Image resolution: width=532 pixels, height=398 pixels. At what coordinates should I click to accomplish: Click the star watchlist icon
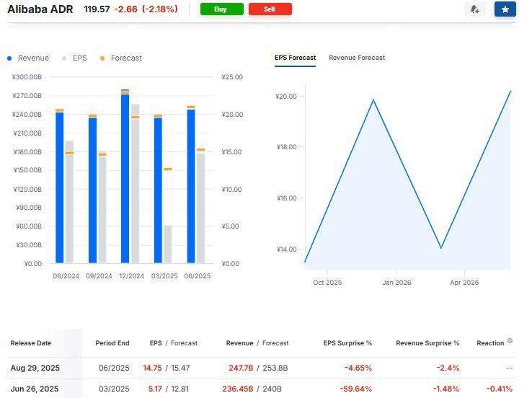(x=505, y=9)
